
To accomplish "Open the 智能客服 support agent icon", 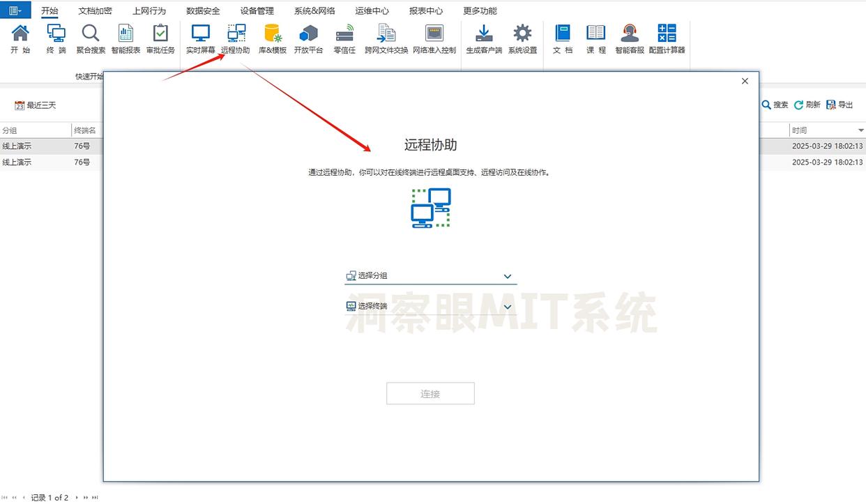I will (x=630, y=39).
